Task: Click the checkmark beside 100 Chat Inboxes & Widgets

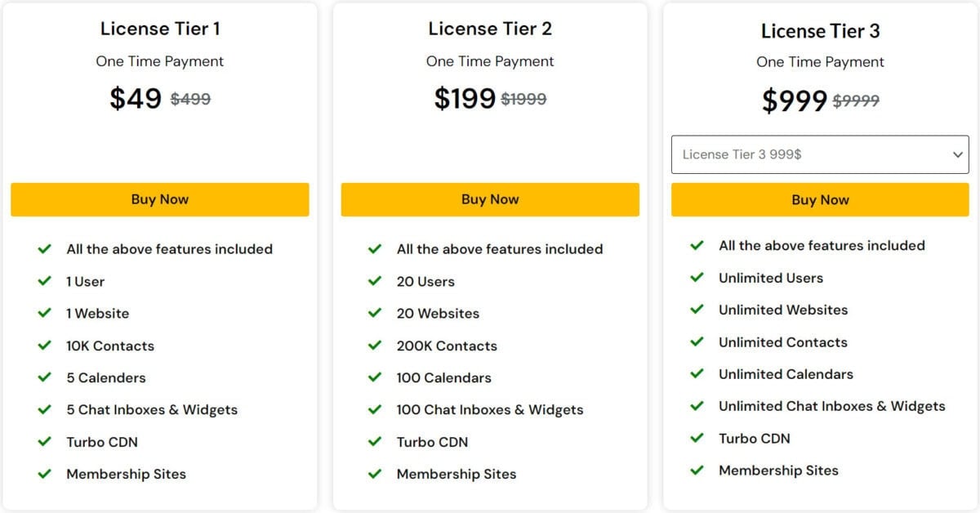Action: pos(376,409)
